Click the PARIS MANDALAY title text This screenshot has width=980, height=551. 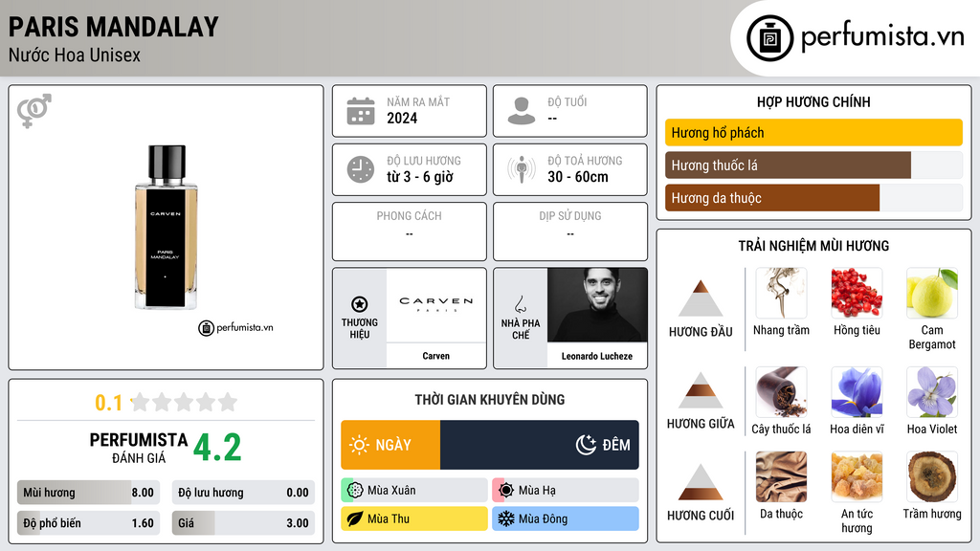[114, 27]
